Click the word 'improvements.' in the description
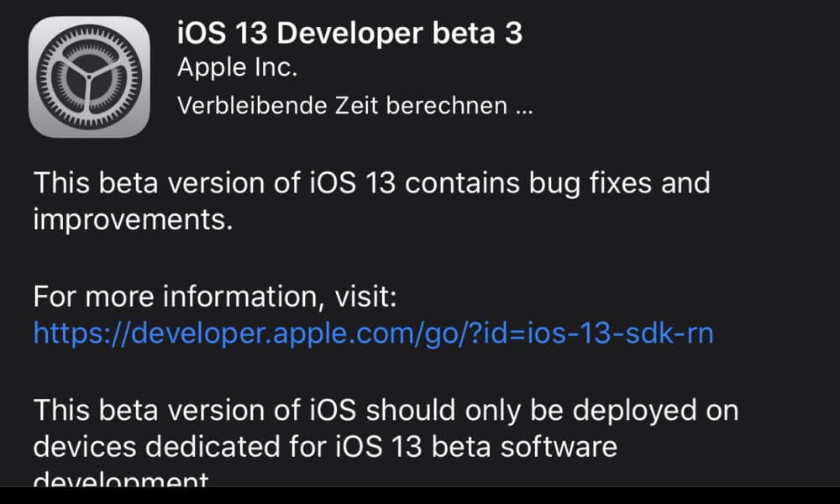 (x=134, y=220)
